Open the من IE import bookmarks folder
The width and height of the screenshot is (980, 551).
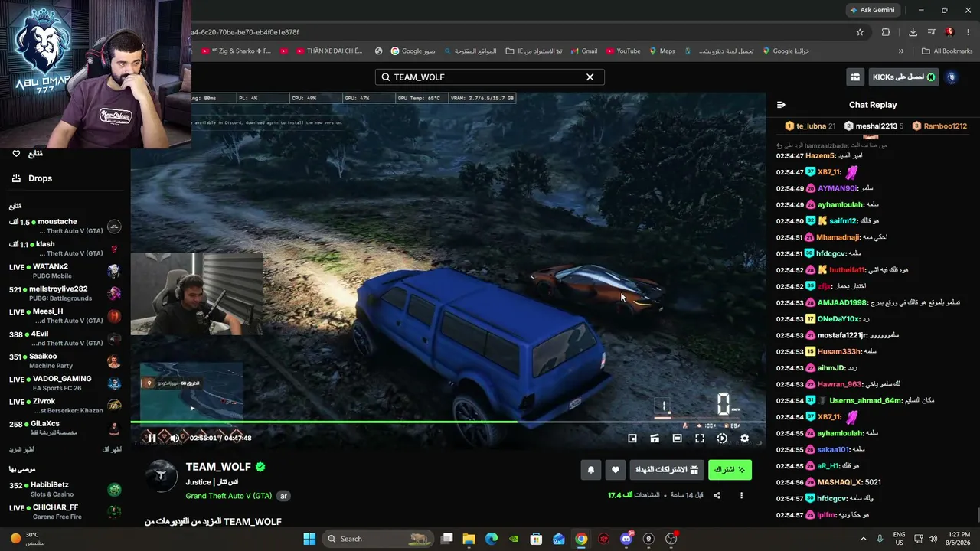point(534,51)
